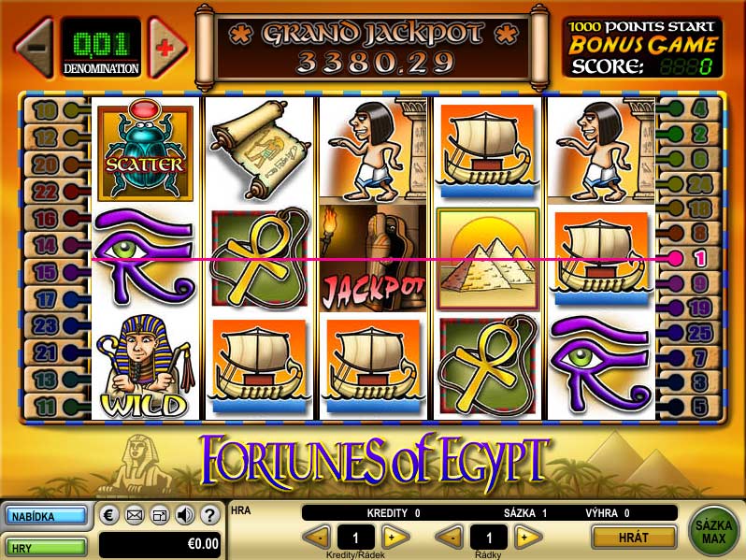Screen dimensions: 746x560
Task: Open the envelope message icon
Action: (135, 515)
